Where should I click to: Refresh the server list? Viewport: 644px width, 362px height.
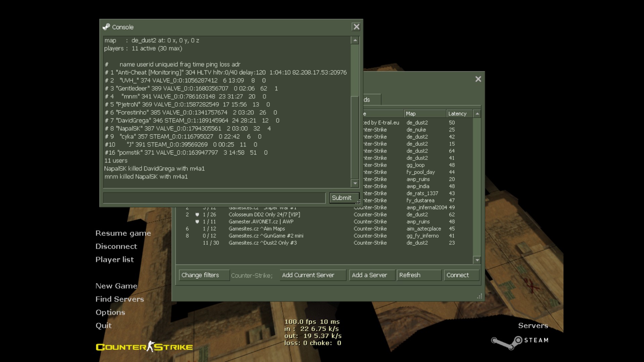point(419,275)
